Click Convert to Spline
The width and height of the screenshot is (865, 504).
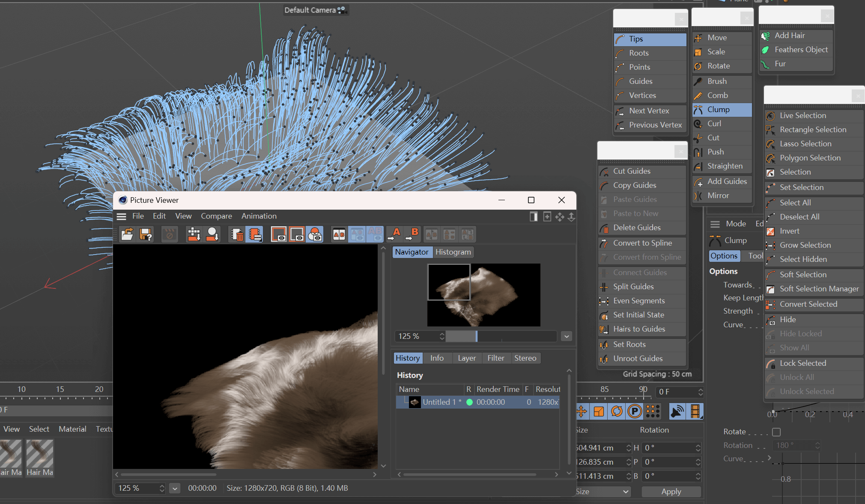pos(642,243)
